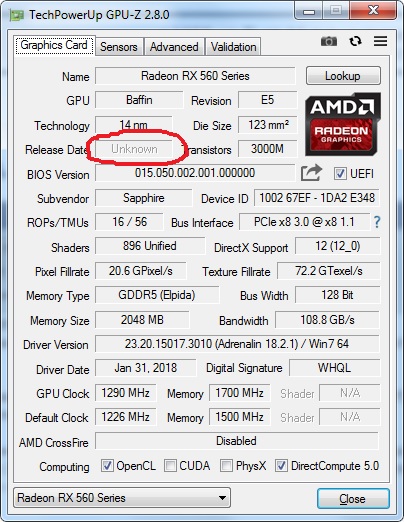Toggle the DirectCompute 5.0 checkbox
Viewport: 404px width, 522px height.
281,466
